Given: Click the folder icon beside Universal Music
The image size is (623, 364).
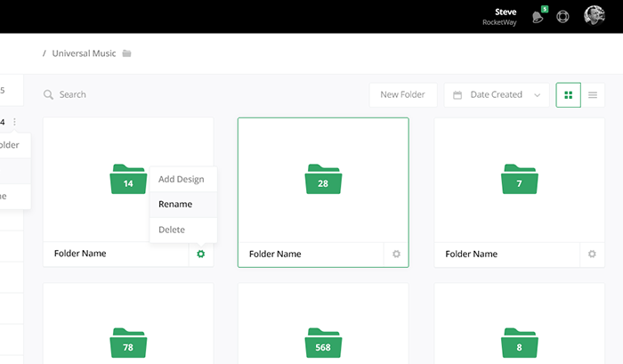Looking at the screenshot, I should click(126, 53).
